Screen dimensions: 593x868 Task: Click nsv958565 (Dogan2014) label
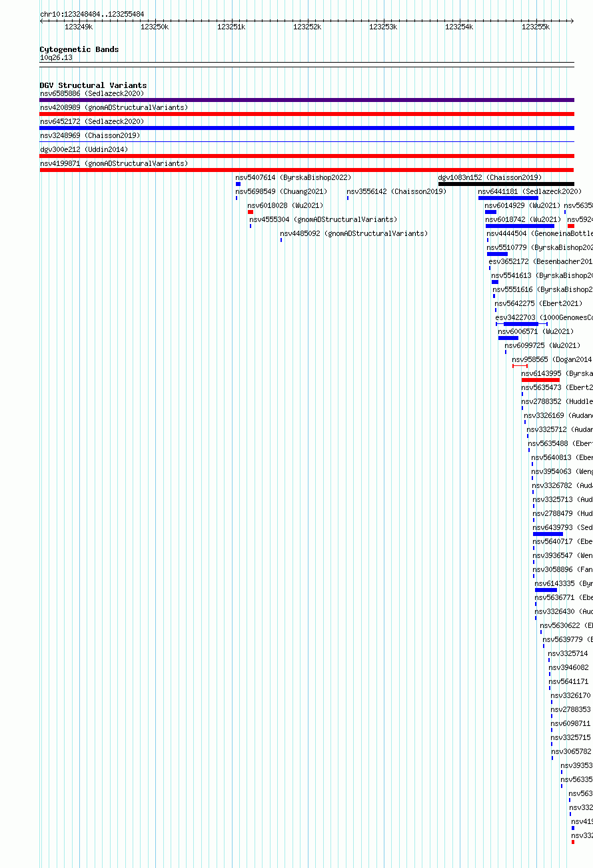point(552,359)
